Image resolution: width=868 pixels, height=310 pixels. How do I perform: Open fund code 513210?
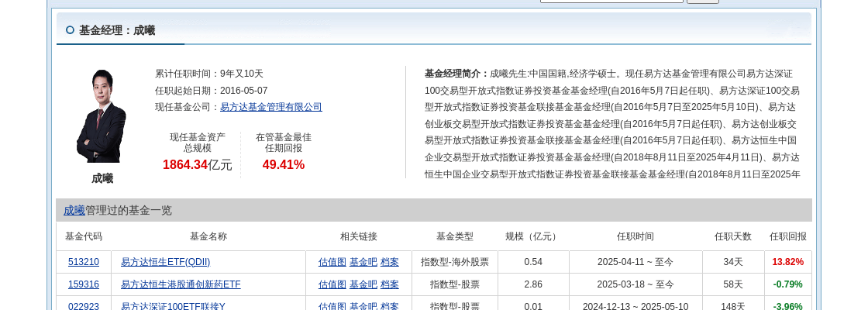(84, 262)
